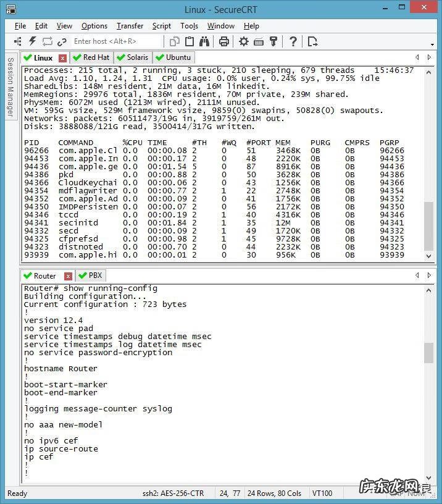Screen dimensions: 442x504
Task: Click the Paste clipboard icon
Action: pyautogui.click(x=190, y=41)
